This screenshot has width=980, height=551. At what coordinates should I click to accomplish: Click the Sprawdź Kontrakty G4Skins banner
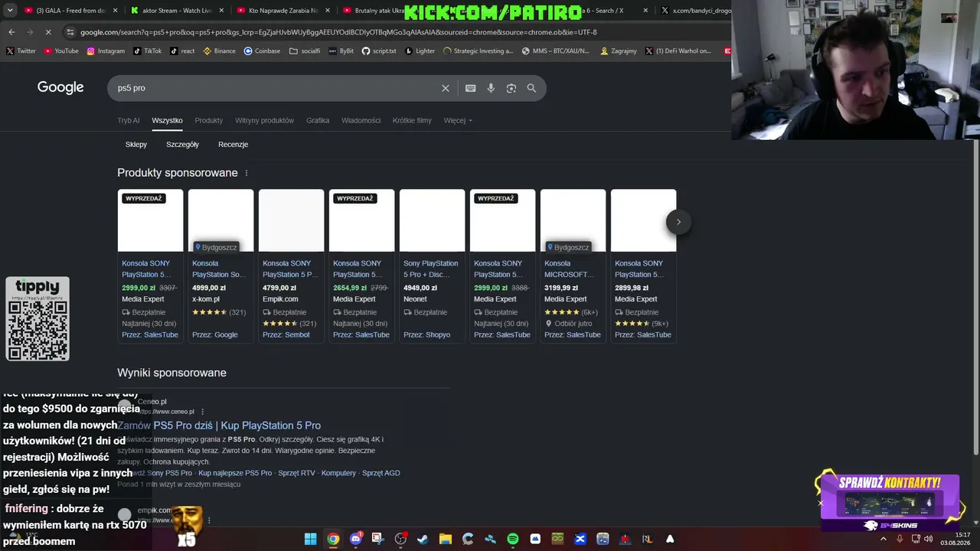[890, 502]
